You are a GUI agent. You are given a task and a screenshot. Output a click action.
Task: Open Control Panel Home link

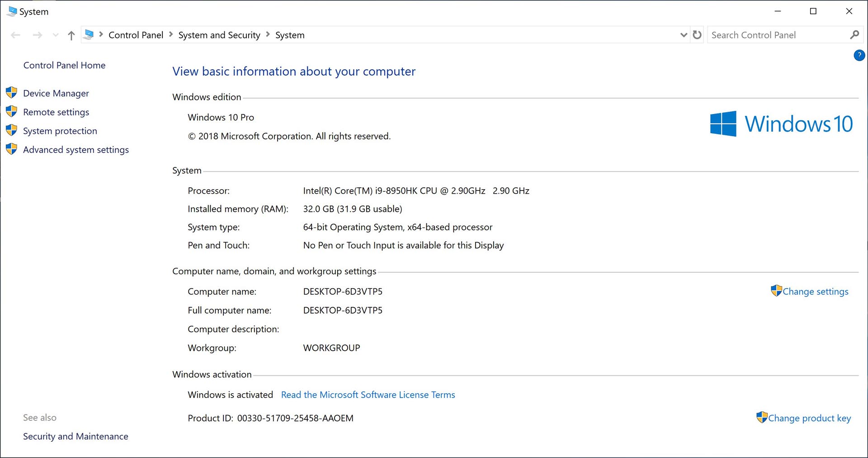click(64, 65)
